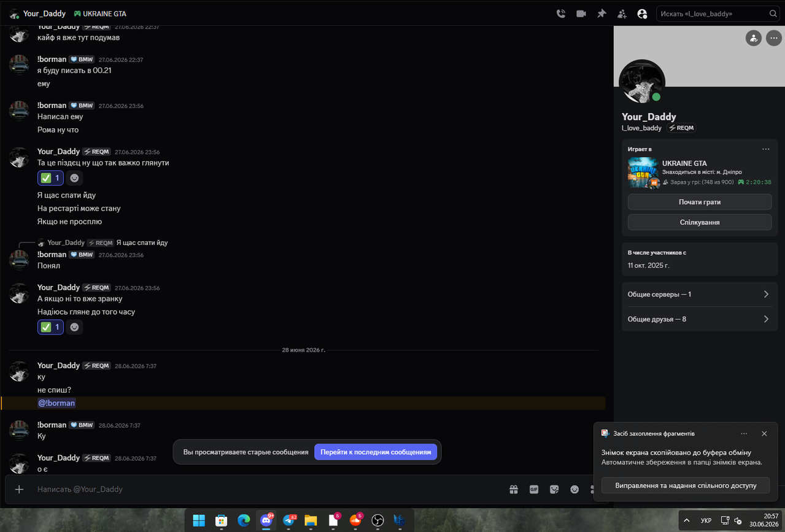The width and height of the screenshot is (785, 532).
Task: Open SoundCloud from taskbar
Action: point(355,520)
